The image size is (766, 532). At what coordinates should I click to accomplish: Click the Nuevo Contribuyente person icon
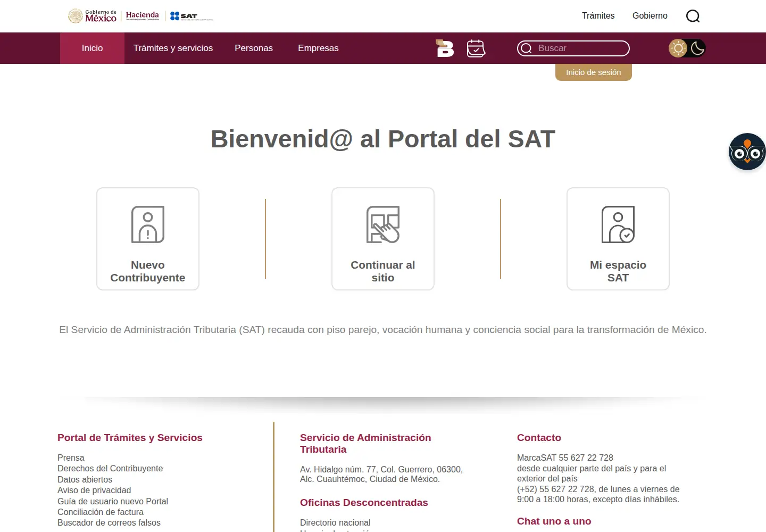(148, 225)
